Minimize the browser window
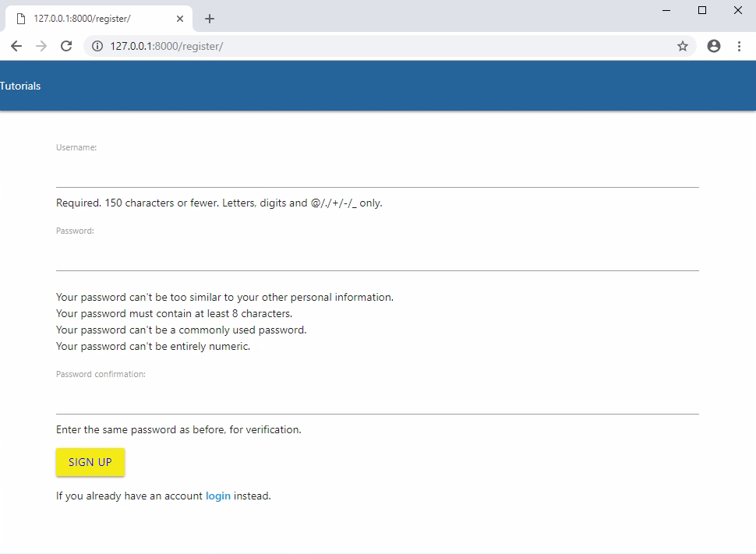756x554 pixels. pos(667,10)
